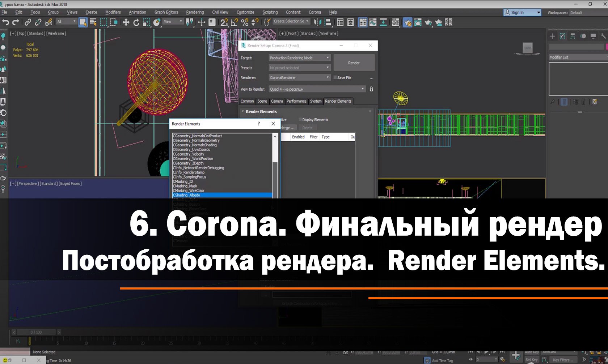Switch to the Common tab in Render Setup
The width and height of the screenshot is (608, 364).
pyautogui.click(x=247, y=101)
